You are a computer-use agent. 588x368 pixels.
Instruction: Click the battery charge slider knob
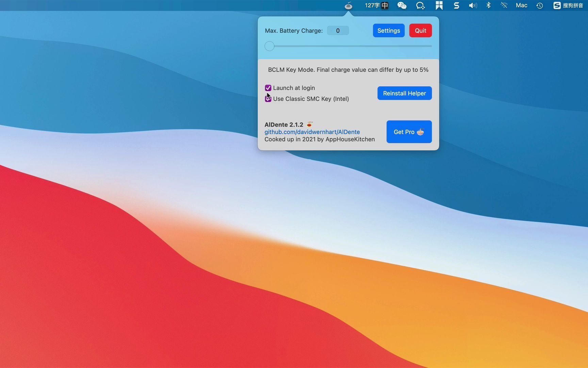tap(269, 46)
